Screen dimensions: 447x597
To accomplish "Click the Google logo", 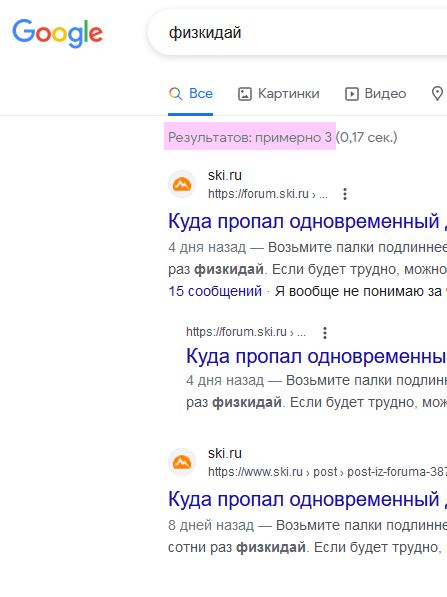I will [57, 33].
